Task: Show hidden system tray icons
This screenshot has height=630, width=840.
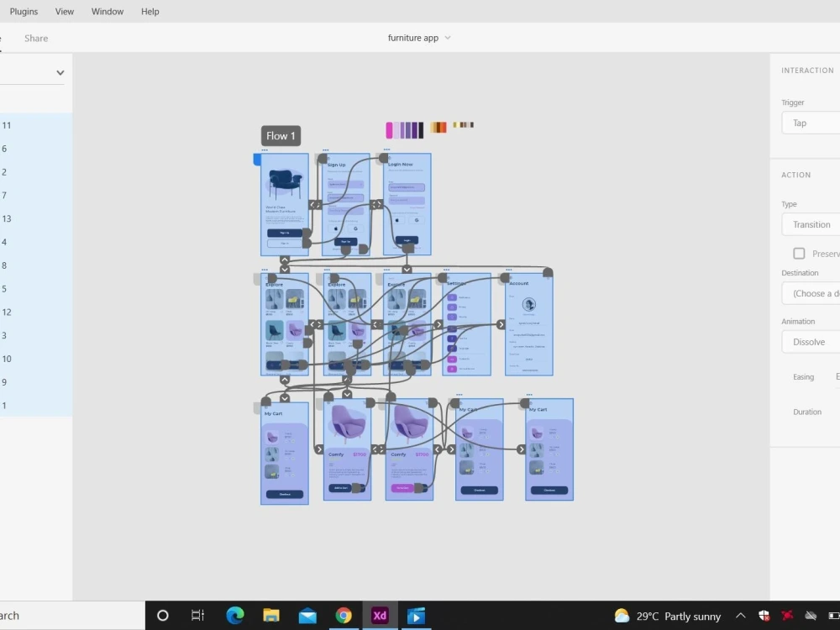Action: [740, 616]
